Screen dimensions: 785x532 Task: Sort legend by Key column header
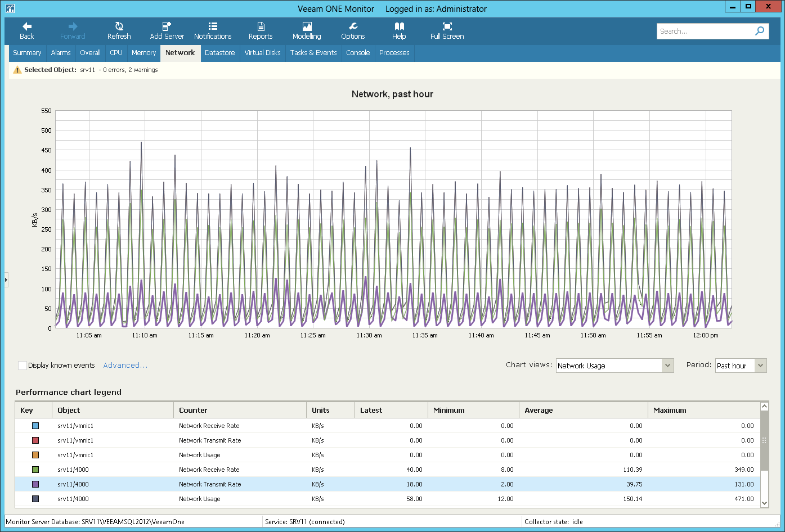[x=34, y=411]
